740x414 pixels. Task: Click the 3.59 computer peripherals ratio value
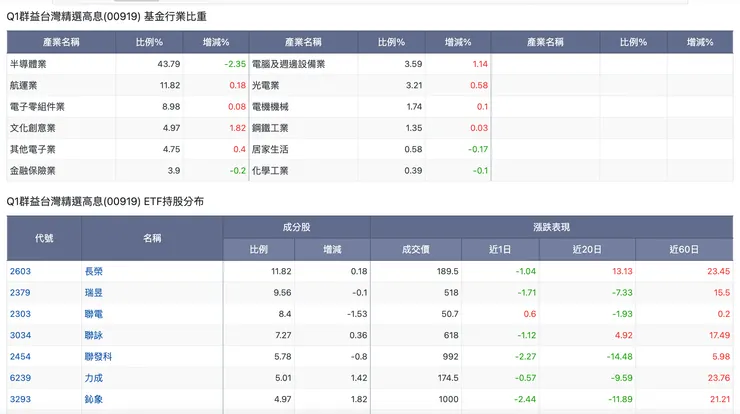413,64
